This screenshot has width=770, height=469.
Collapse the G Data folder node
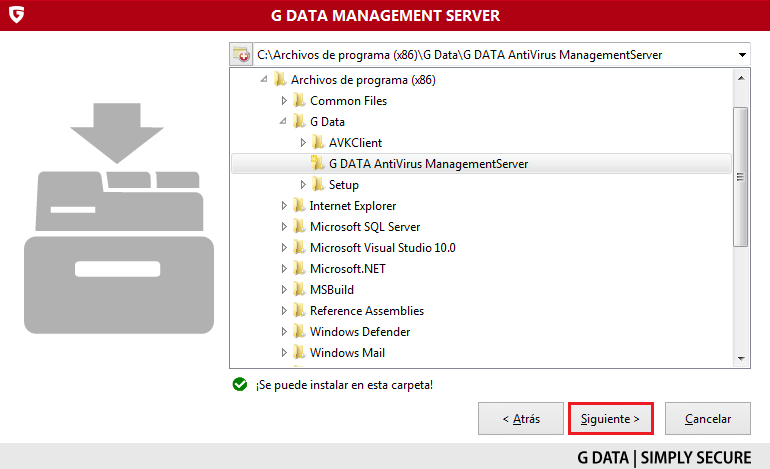click(284, 122)
